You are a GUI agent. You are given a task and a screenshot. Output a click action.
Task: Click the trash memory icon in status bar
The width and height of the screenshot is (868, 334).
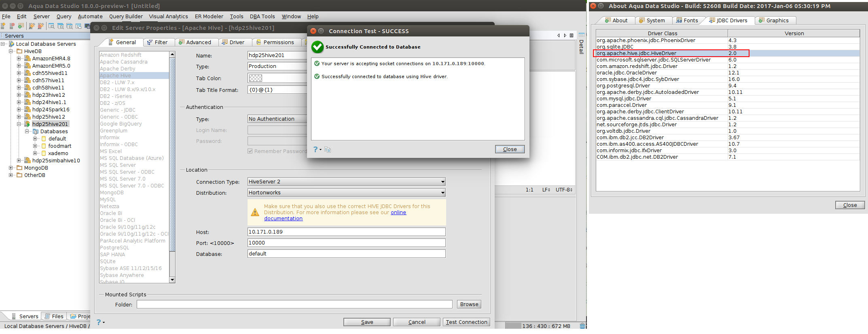click(582, 326)
